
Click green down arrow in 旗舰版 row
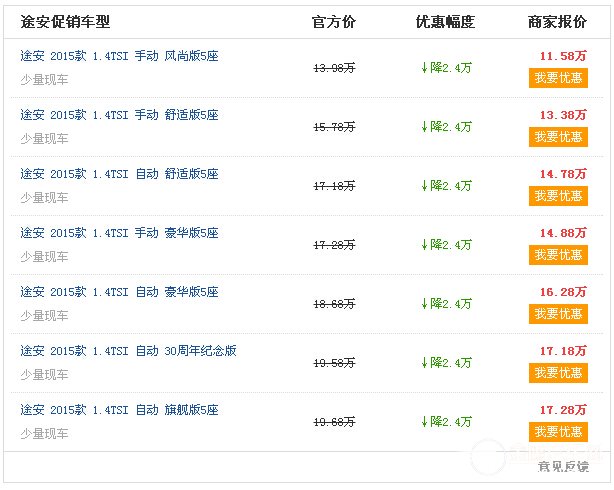[x=424, y=422]
